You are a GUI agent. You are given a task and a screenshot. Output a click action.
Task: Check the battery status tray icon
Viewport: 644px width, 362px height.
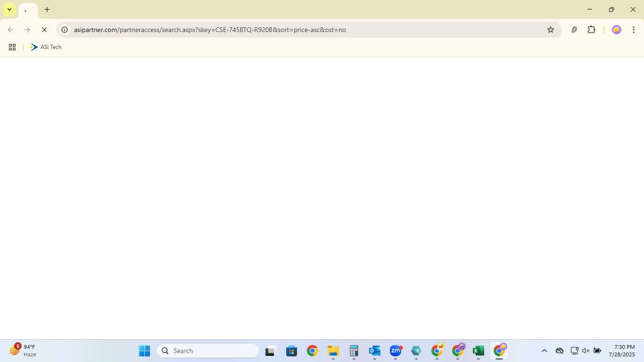pyautogui.click(x=597, y=351)
